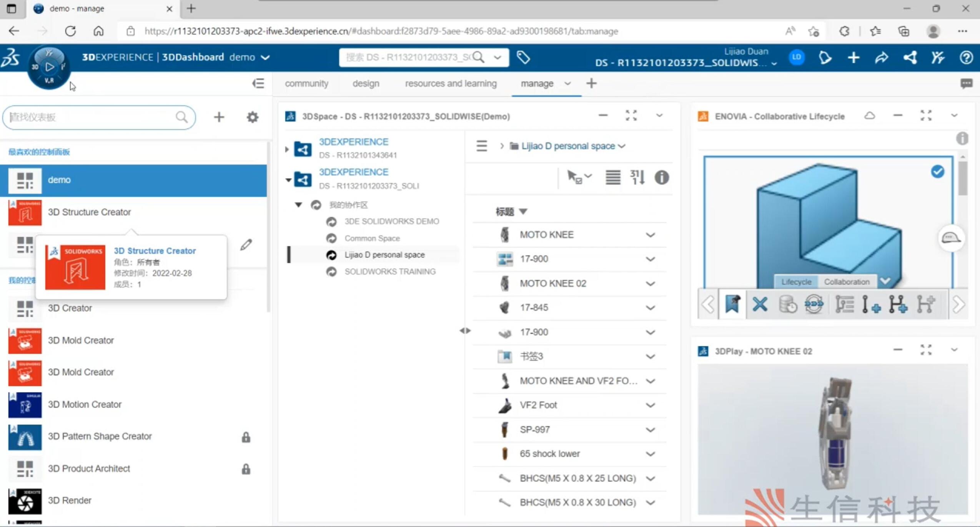The height and width of the screenshot is (527, 980).
Task: Select the manage tab
Action: tap(537, 83)
